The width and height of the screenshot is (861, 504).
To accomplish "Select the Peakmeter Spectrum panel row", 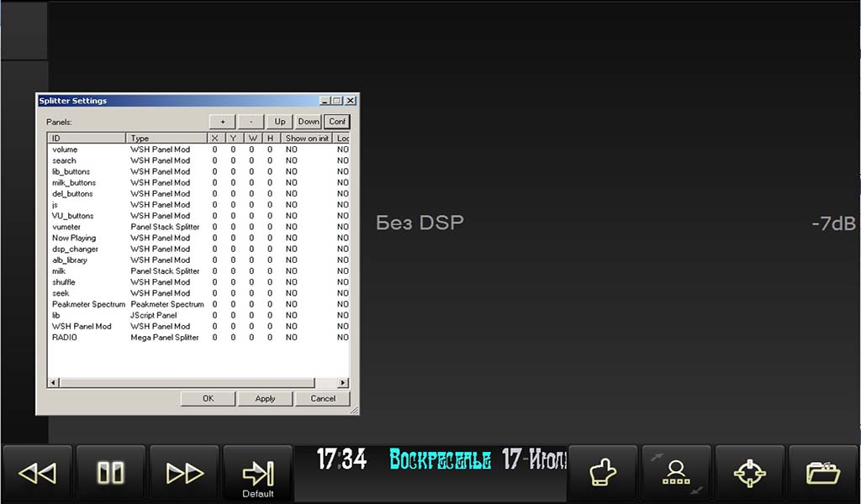I will [88, 304].
